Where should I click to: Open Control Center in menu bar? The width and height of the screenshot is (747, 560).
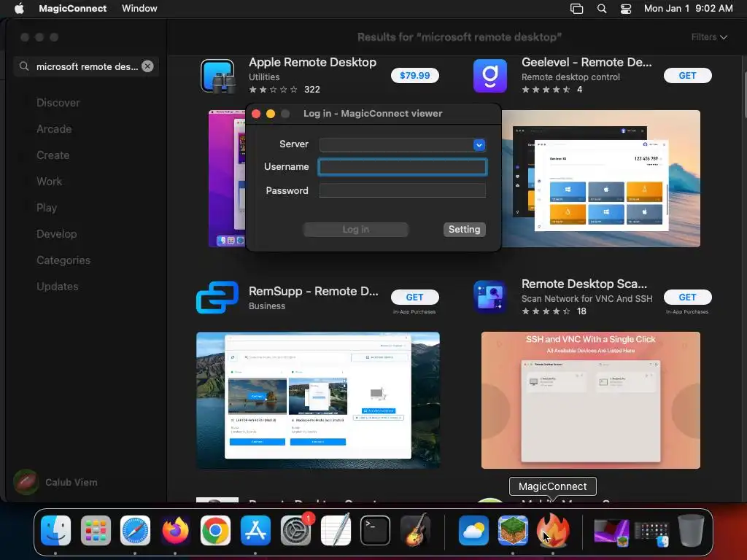625,9
